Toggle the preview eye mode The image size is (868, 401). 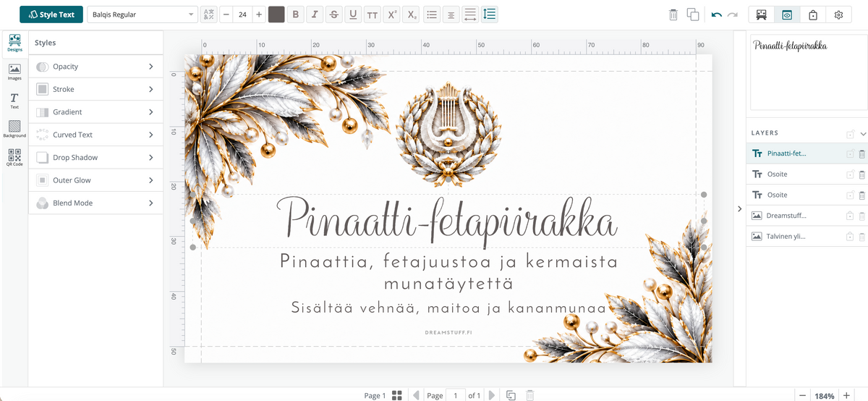coord(787,14)
